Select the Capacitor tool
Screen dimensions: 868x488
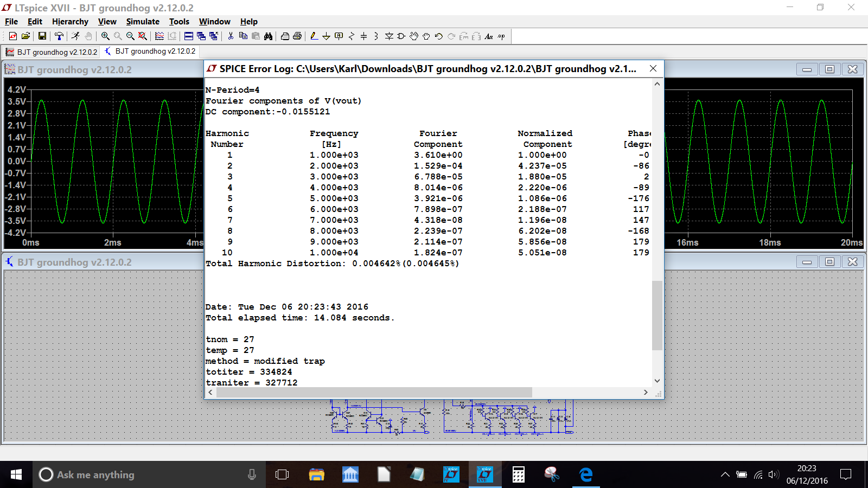pyautogui.click(x=364, y=36)
